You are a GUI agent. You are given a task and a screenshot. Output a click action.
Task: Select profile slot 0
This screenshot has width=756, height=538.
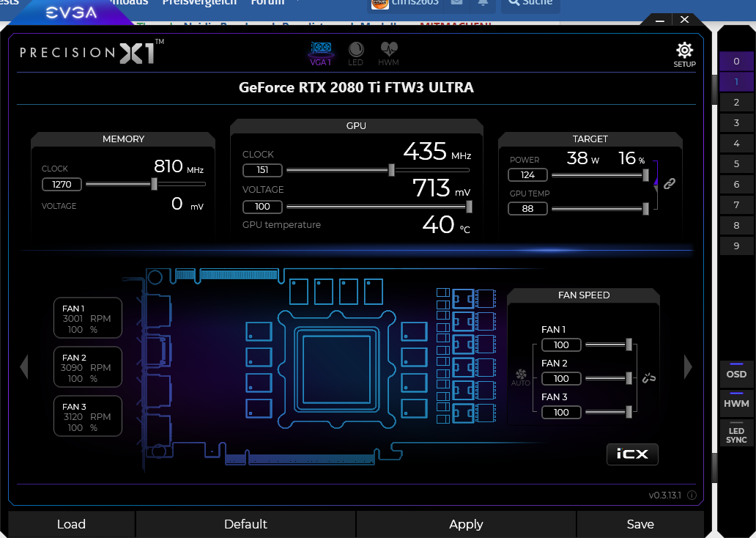point(736,62)
